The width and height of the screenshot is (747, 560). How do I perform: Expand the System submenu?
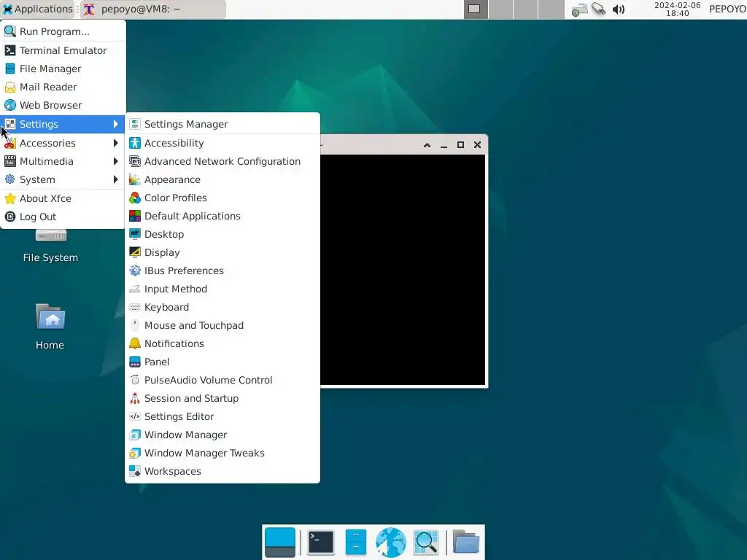(63, 179)
